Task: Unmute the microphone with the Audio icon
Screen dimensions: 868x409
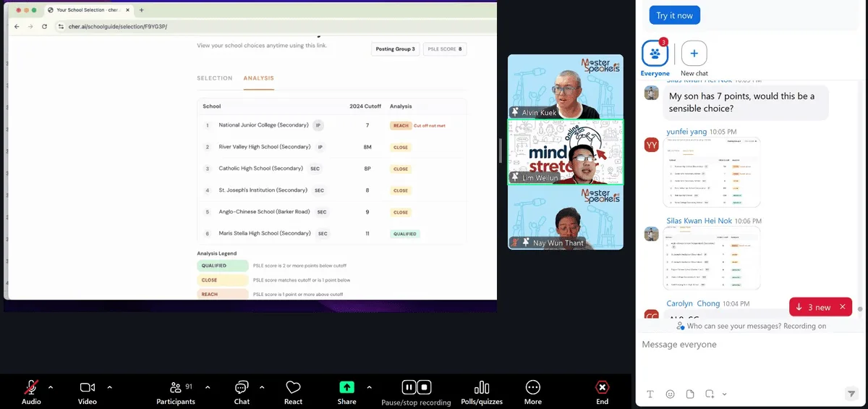Action: point(31,387)
